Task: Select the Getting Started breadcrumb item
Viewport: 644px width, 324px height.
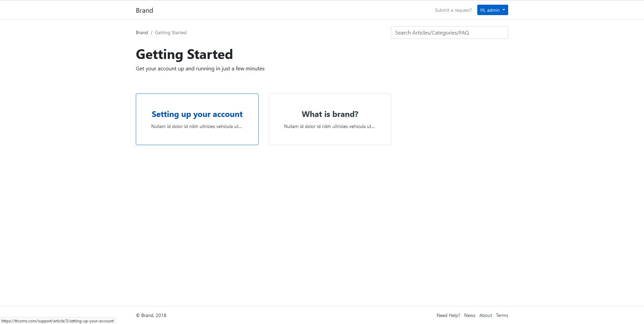Action: (170, 33)
